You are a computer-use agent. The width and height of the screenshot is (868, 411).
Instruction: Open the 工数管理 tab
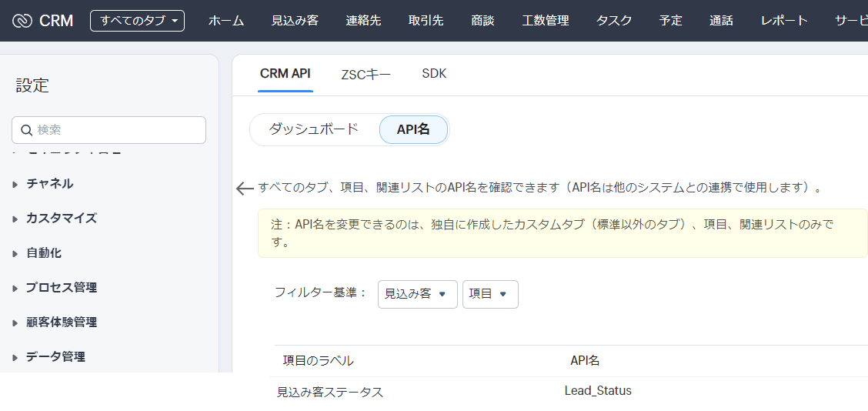(x=546, y=21)
